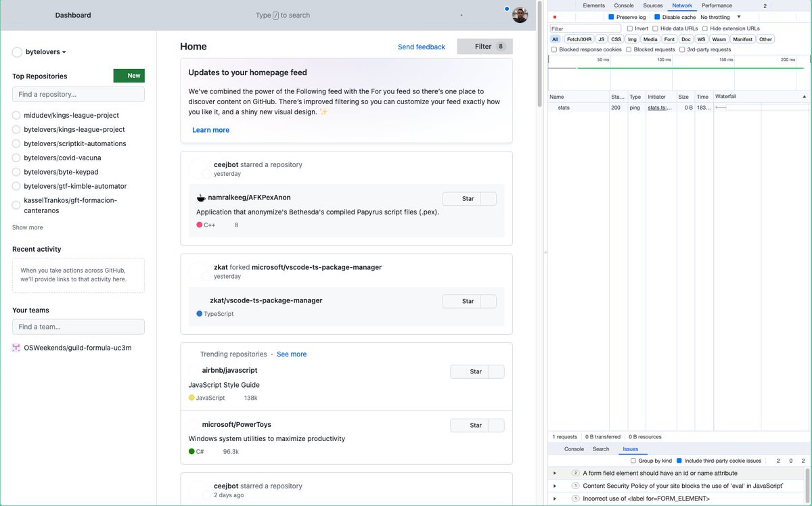Enable Blocked requests checkbox
Viewport: 812px width, 506px height.
tap(629, 49)
